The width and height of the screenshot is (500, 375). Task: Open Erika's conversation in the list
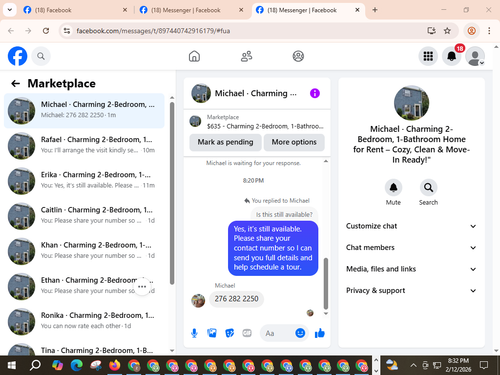click(x=84, y=181)
